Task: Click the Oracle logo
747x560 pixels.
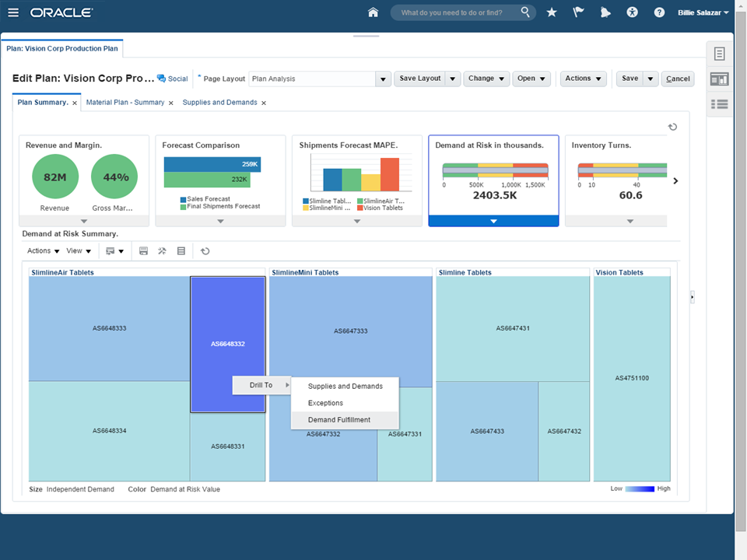Action: 61,13
